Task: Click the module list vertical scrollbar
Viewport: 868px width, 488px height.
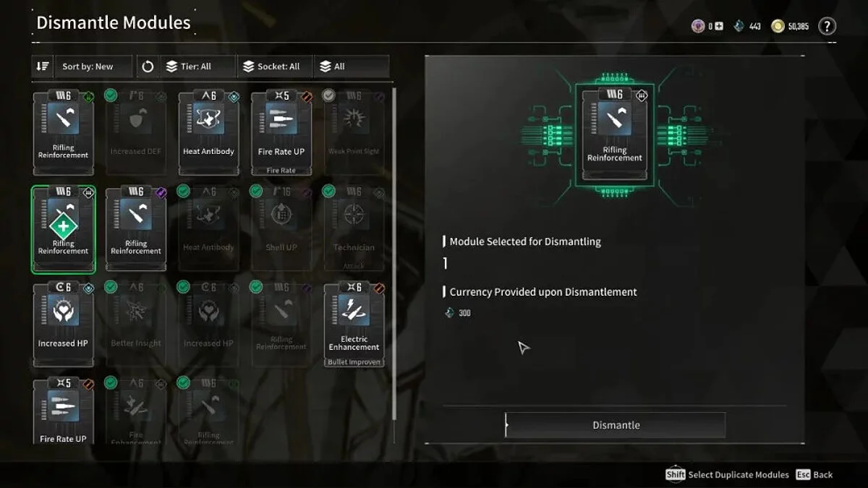Action: pyautogui.click(x=393, y=253)
